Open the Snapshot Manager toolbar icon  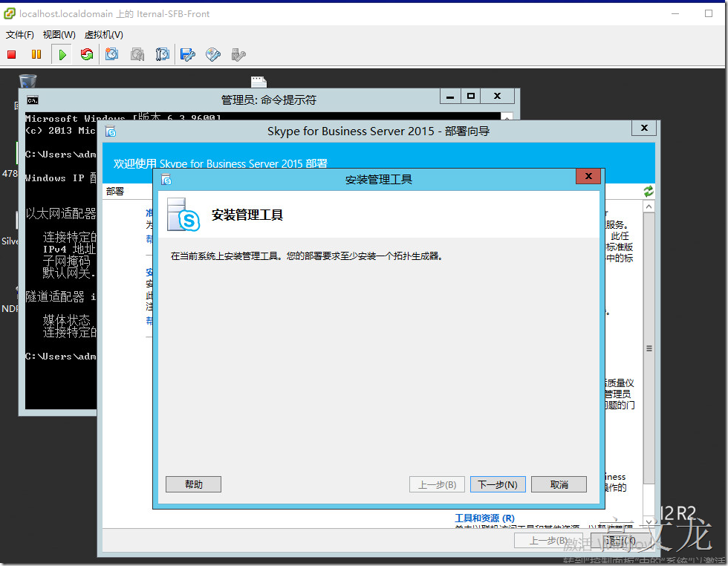163,55
